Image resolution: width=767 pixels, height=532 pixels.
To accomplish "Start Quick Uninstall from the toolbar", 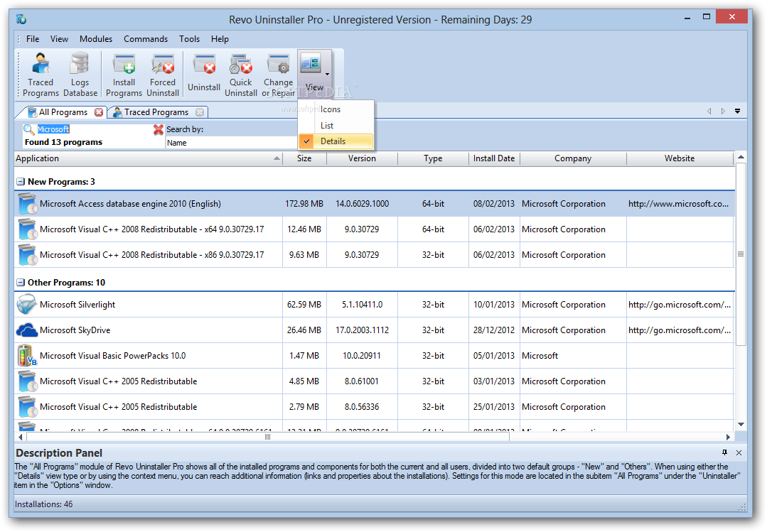I will (241, 75).
